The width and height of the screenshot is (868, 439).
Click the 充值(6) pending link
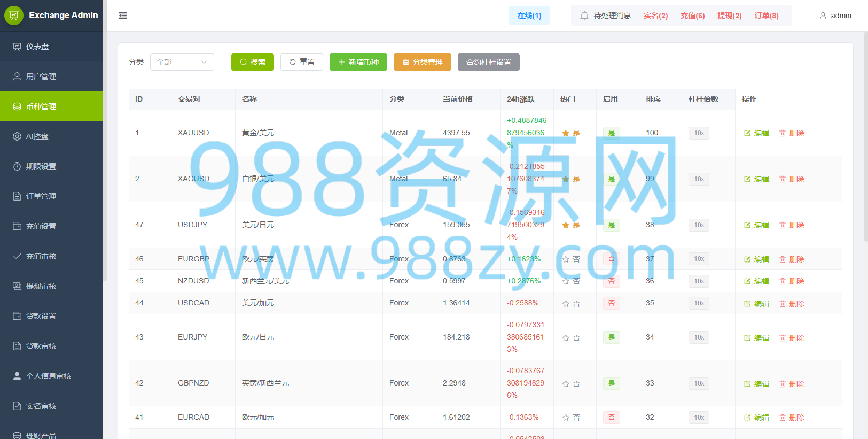pos(693,16)
